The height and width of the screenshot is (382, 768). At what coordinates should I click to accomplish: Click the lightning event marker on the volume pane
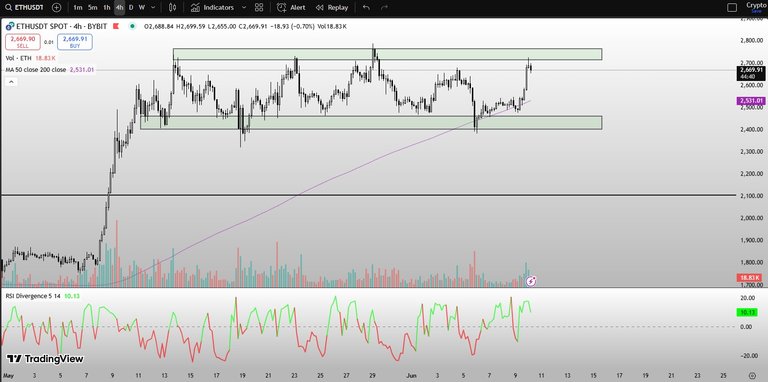coord(531,281)
